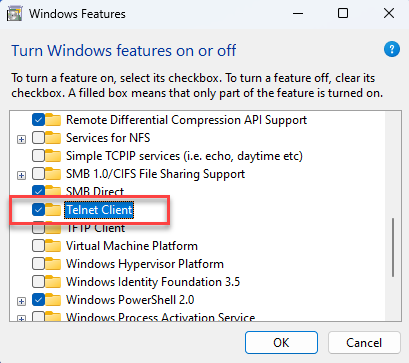Expand the Services for NFS node
Image resolution: width=409 pixels, height=363 pixels.
(x=21, y=139)
